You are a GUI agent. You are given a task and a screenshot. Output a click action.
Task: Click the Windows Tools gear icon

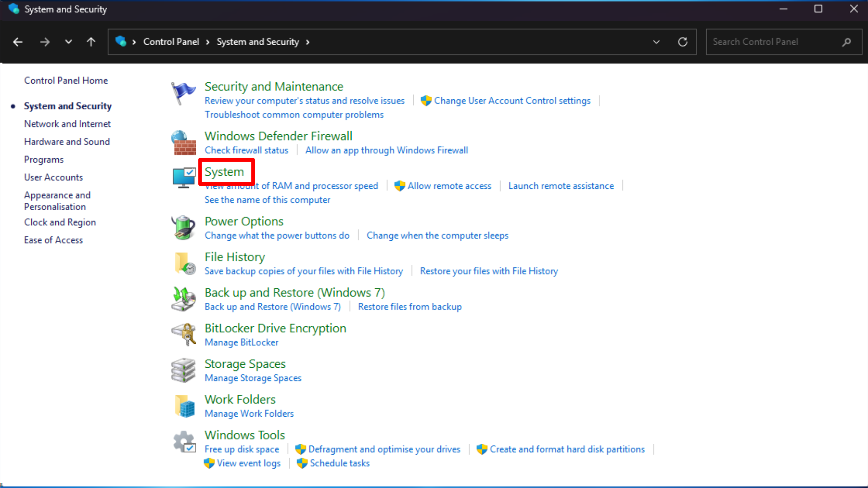click(x=184, y=441)
